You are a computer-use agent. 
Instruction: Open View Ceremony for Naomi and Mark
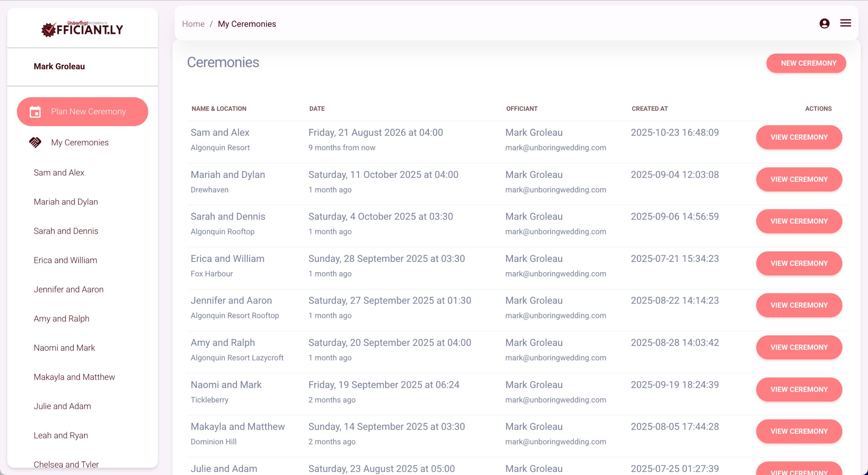[799, 389]
